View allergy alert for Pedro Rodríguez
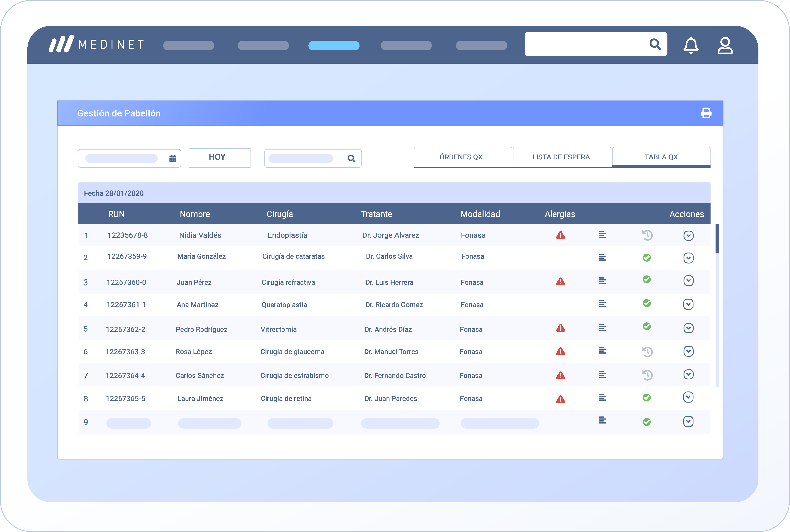Screen dimensions: 790x532 click(560, 328)
